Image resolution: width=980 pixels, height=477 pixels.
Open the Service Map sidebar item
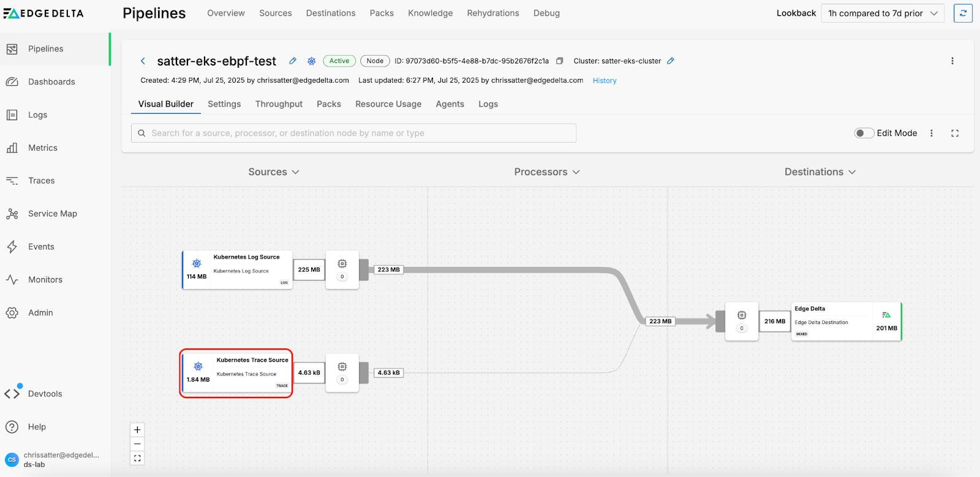click(x=52, y=214)
